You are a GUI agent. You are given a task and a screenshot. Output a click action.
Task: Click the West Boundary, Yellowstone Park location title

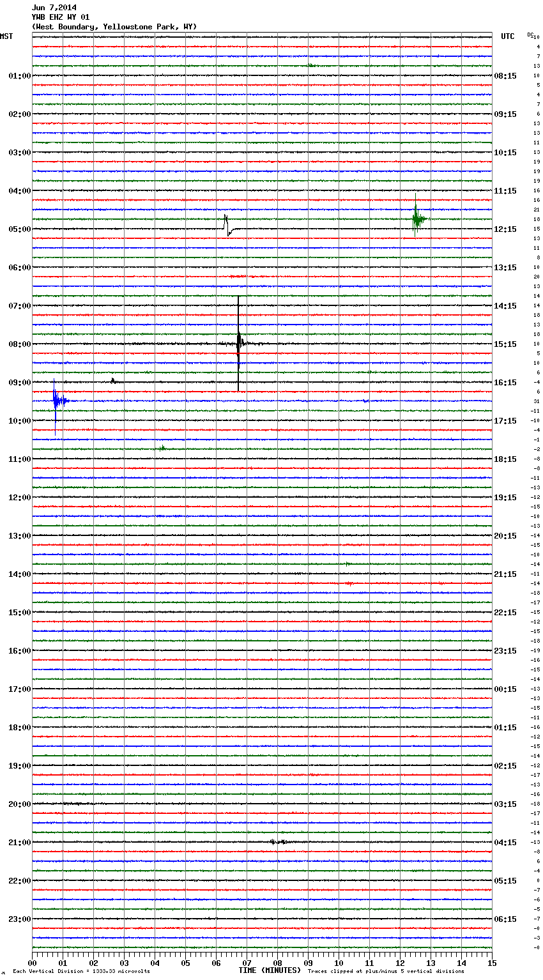114,27
